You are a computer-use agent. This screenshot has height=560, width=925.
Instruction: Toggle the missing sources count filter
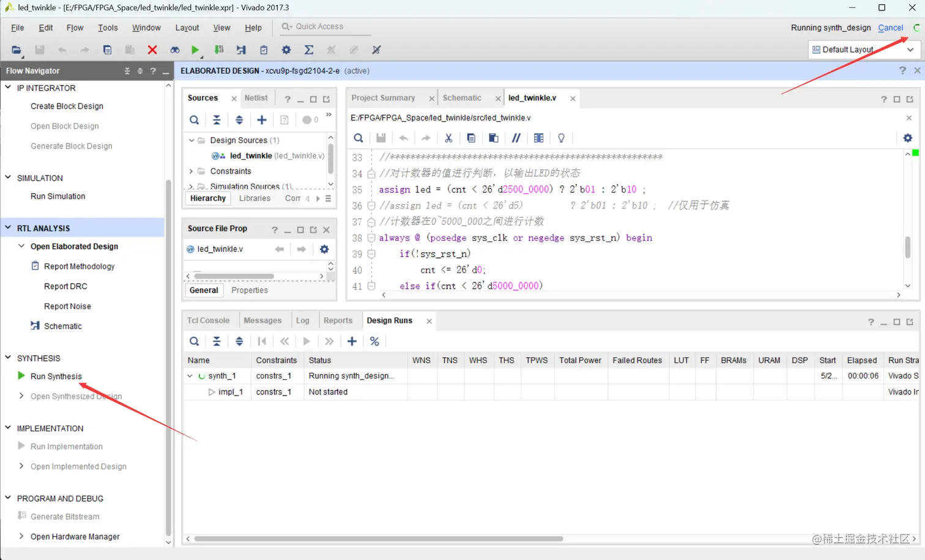tap(310, 120)
